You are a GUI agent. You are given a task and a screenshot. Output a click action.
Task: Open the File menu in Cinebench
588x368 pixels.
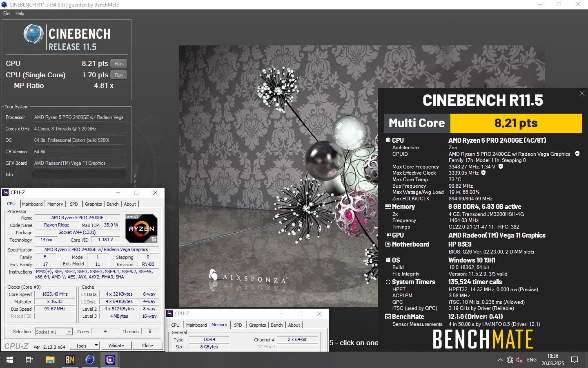click(7, 13)
